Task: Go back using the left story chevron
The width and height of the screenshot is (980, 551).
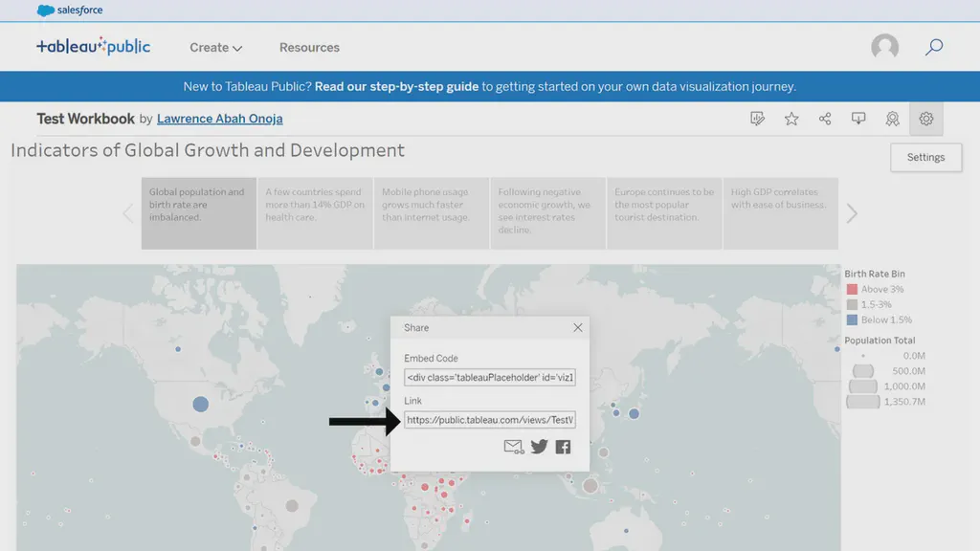Action: [128, 213]
